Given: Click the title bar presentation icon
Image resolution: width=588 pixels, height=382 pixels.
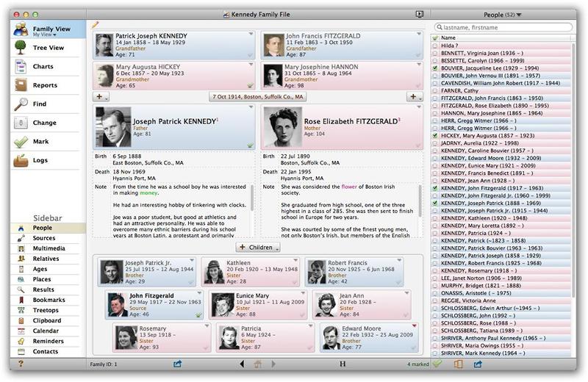Looking at the screenshot, I should coord(420,14).
